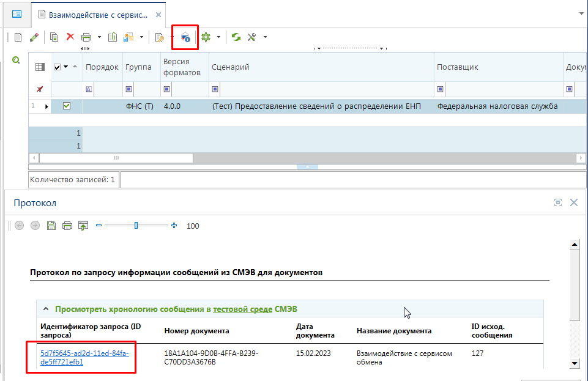Click the table grid layout icon
Viewport: 588px width, 381px height.
(40, 67)
